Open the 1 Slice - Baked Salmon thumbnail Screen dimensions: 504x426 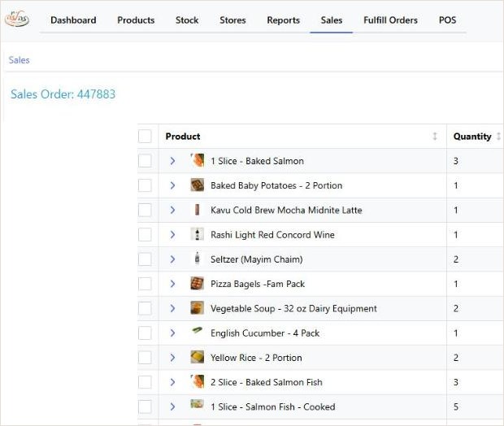coord(197,160)
